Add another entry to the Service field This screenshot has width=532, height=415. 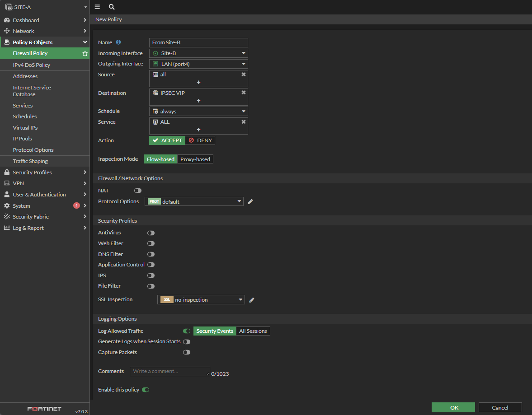tap(198, 130)
